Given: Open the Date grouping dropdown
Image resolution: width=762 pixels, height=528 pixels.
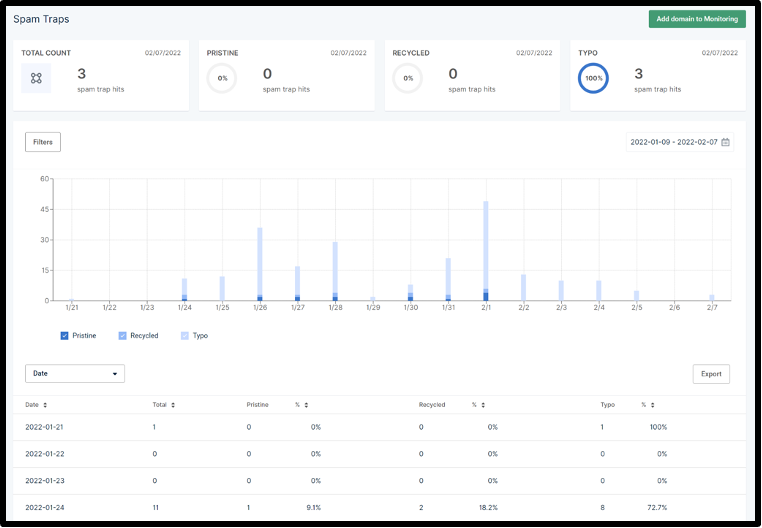Looking at the screenshot, I should click(x=75, y=374).
